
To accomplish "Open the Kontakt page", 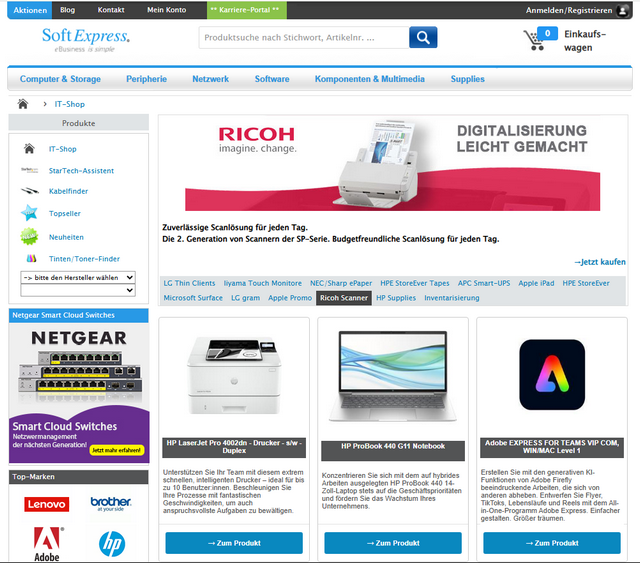I will [111, 10].
